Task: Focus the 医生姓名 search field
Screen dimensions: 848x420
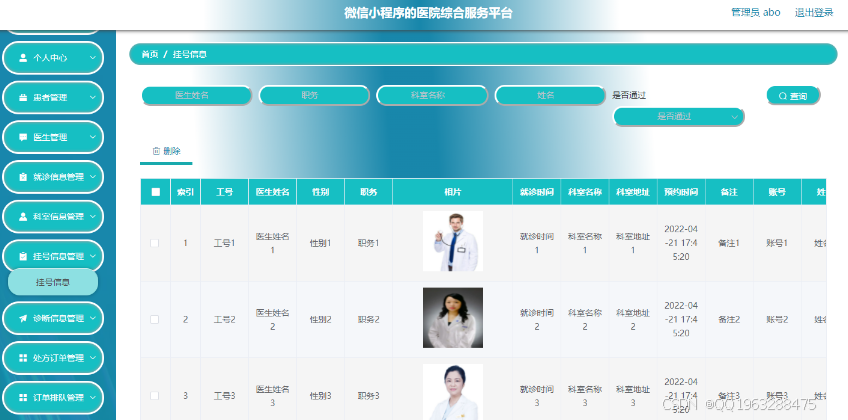Action: tap(196, 95)
